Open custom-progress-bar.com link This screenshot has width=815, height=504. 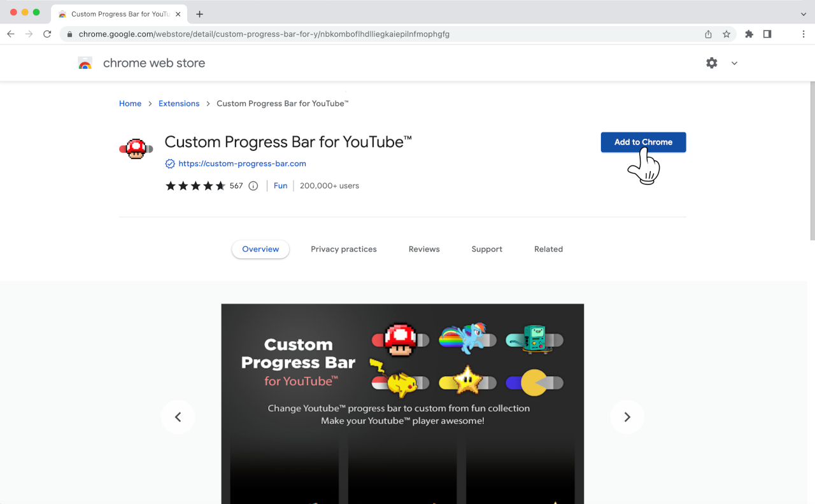point(242,164)
